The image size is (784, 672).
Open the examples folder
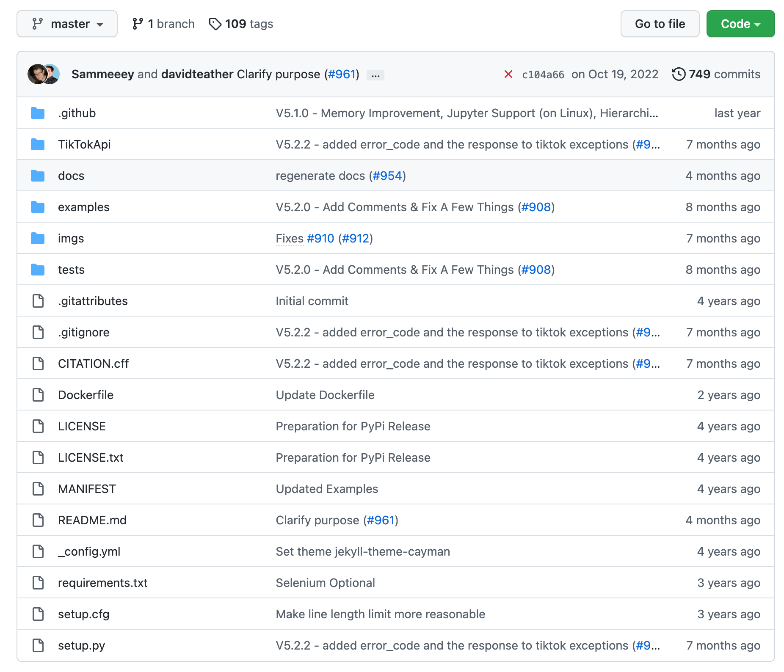[x=84, y=207]
